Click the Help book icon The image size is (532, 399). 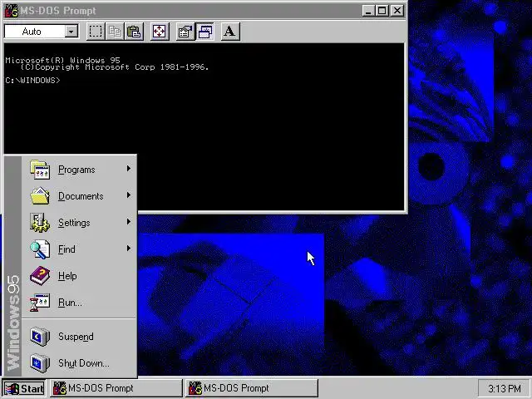coord(40,275)
